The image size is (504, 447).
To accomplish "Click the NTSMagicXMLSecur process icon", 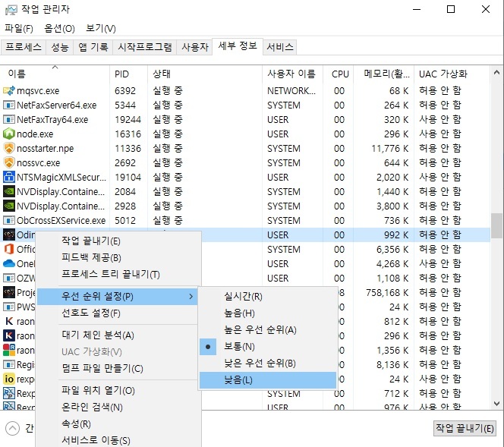I will point(9,178).
